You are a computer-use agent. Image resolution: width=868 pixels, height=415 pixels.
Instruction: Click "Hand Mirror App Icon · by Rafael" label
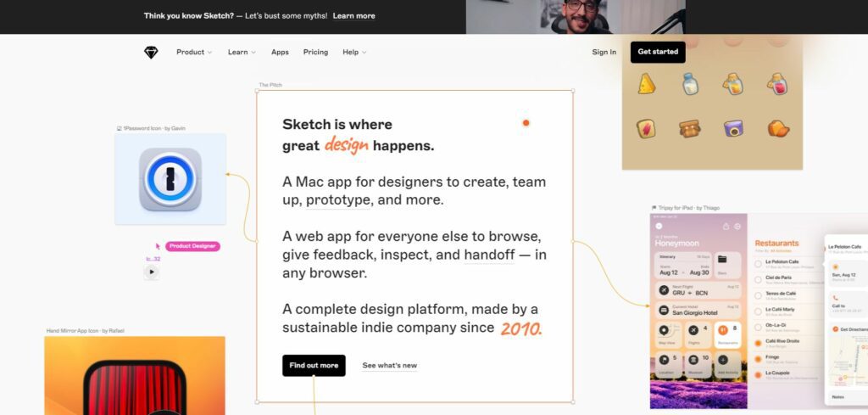click(x=86, y=331)
